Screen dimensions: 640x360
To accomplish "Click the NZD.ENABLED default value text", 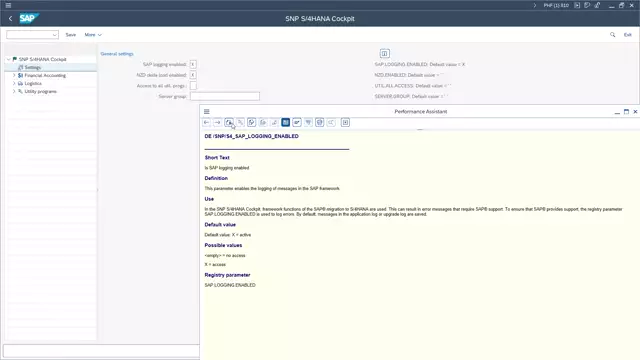I will click(x=409, y=75).
